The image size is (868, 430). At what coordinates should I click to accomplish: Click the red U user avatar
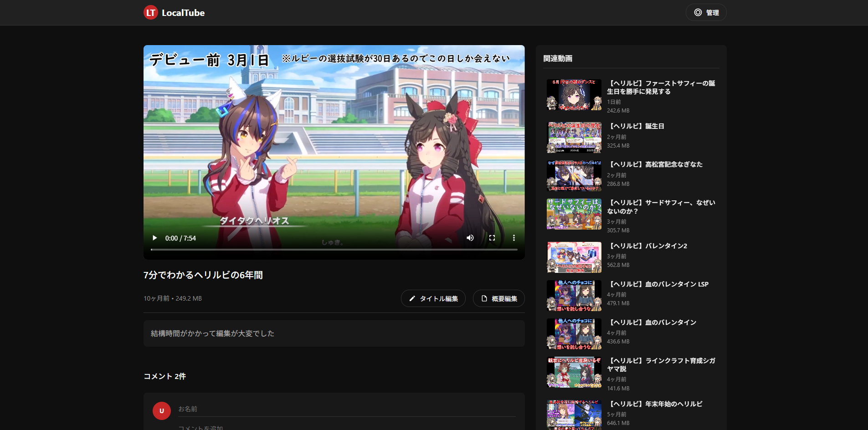click(x=162, y=411)
